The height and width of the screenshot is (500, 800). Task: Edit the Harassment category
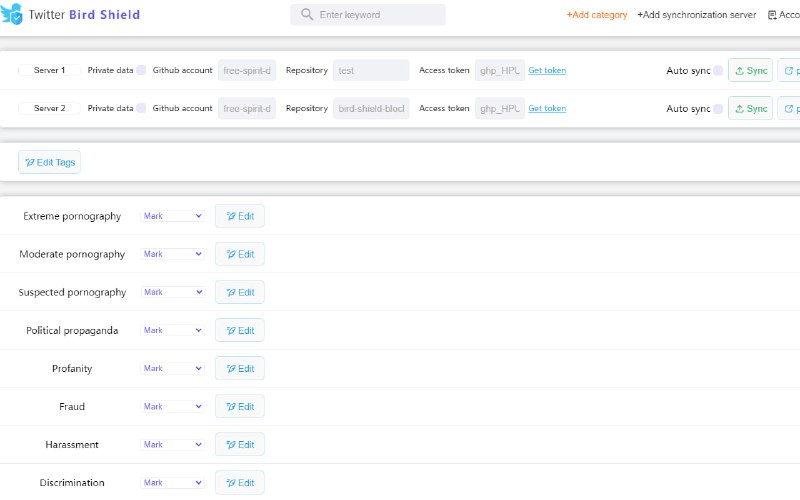click(240, 444)
